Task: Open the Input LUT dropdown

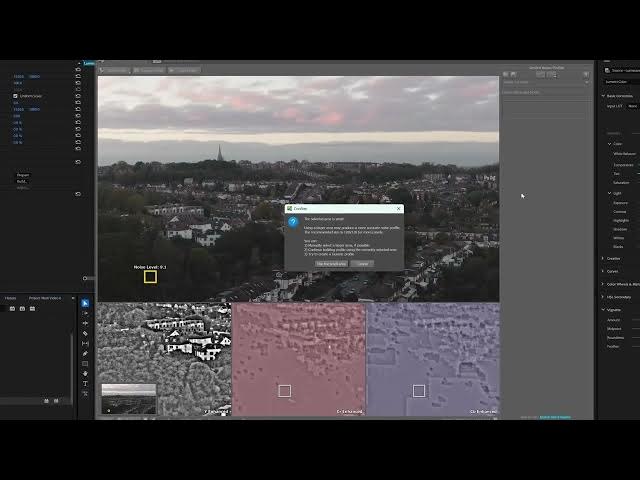Action: [x=633, y=106]
